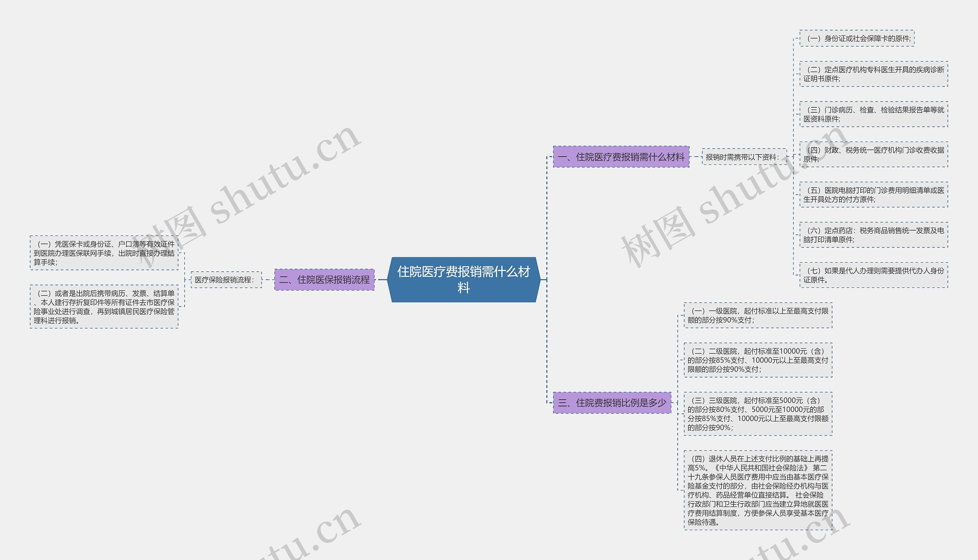Select the 医院电脑打印的门诊费用明细清单 item
The height and width of the screenshot is (560, 978).
click(873, 195)
